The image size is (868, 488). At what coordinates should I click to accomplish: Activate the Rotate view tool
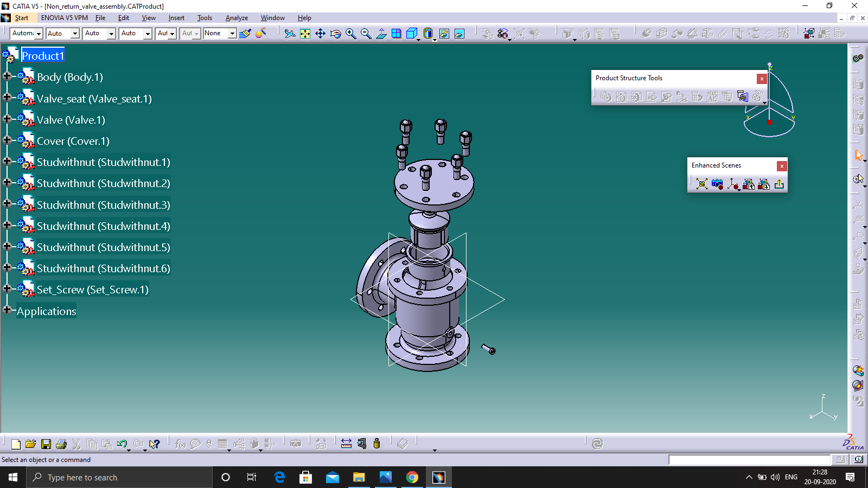336,34
